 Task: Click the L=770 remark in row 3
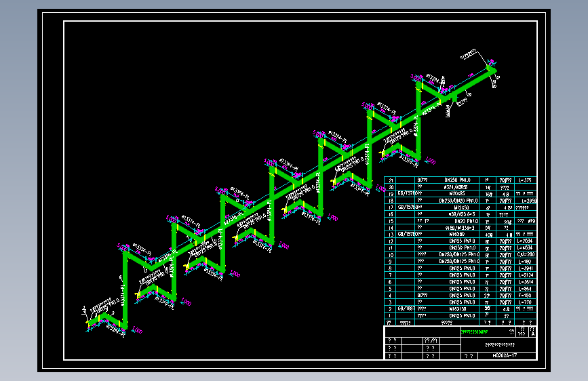[x=525, y=302]
